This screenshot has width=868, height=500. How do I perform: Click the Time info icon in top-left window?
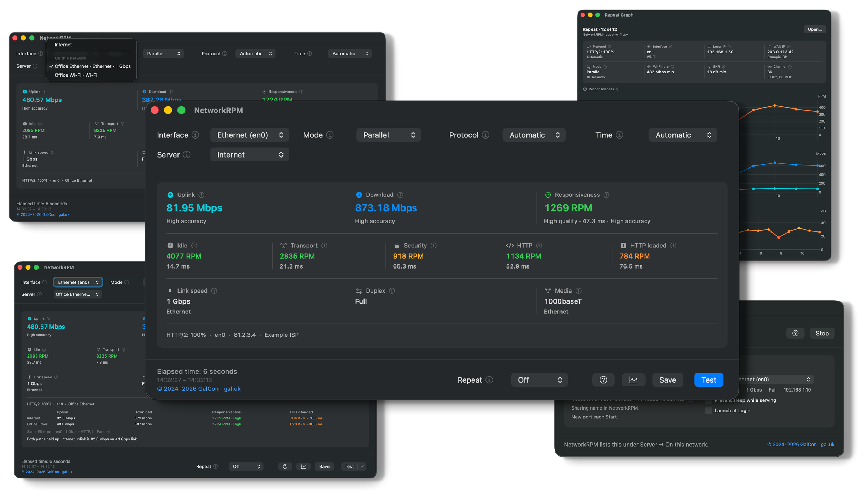point(310,54)
